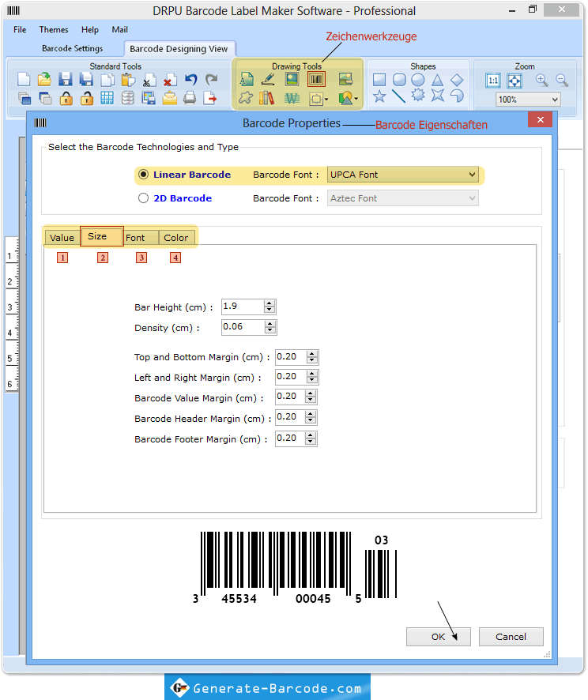The width and height of the screenshot is (588, 700).
Task: Click the Cut scissors icon
Action: pyautogui.click(x=149, y=80)
